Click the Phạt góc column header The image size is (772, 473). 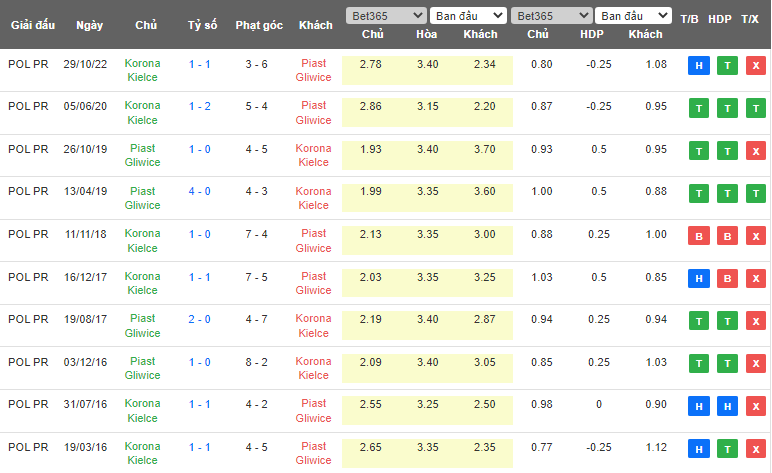click(x=257, y=25)
